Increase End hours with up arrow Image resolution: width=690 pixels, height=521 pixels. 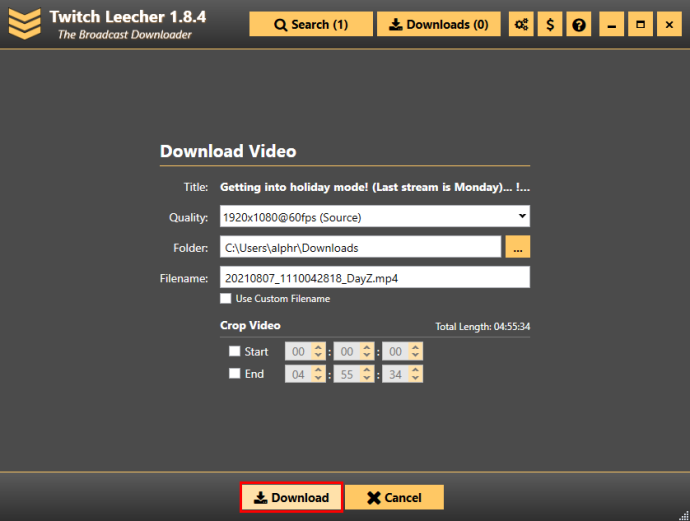pyautogui.click(x=318, y=370)
